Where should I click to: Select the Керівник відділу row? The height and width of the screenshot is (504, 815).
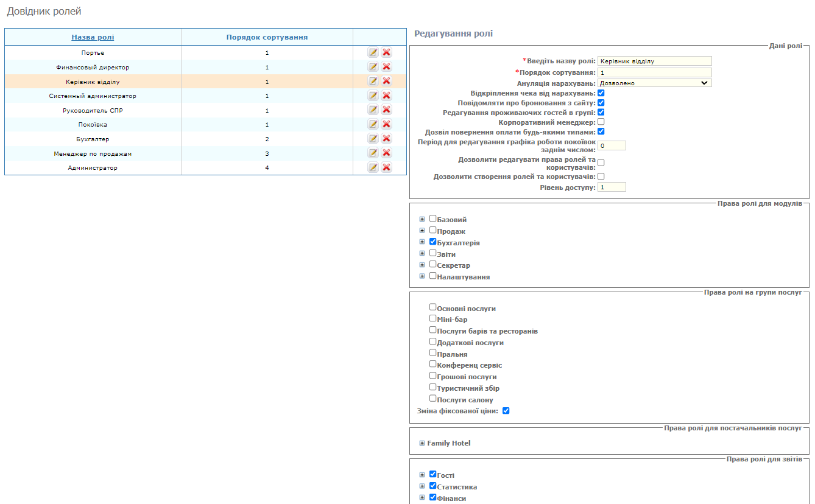pyautogui.click(x=93, y=82)
